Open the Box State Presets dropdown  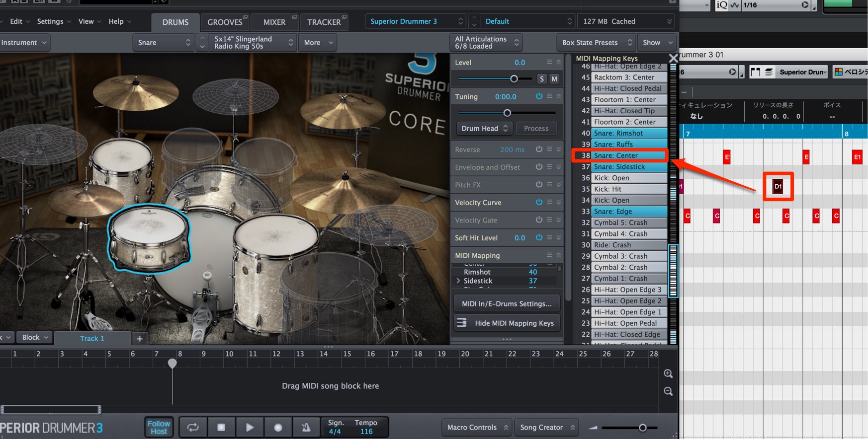click(x=597, y=43)
